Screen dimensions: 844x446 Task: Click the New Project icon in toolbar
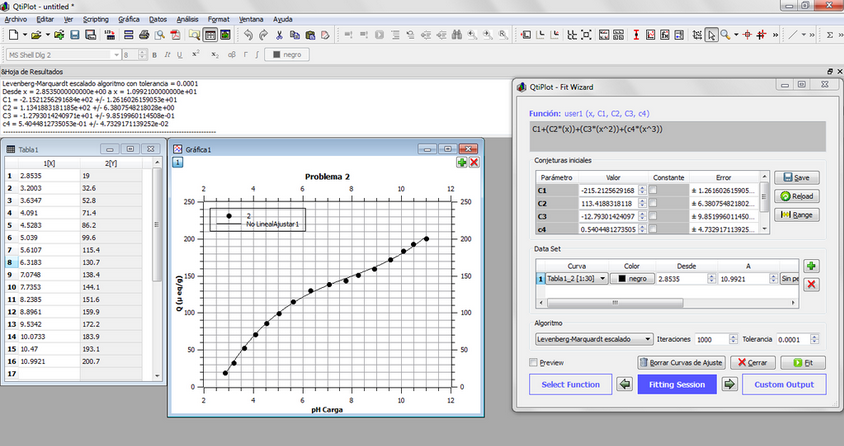pyautogui.click(x=13, y=35)
